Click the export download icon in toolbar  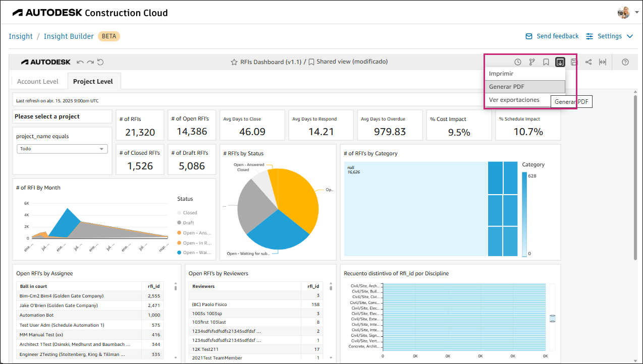(x=560, y=62)
